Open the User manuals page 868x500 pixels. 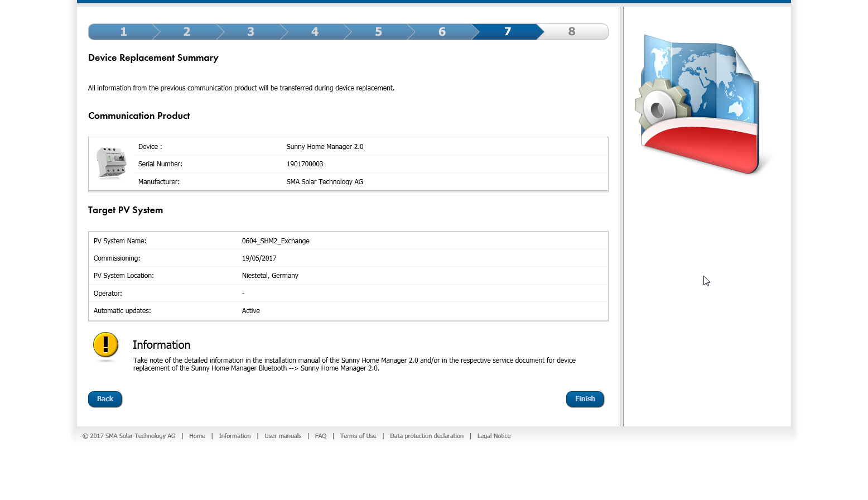pos(283,436)
